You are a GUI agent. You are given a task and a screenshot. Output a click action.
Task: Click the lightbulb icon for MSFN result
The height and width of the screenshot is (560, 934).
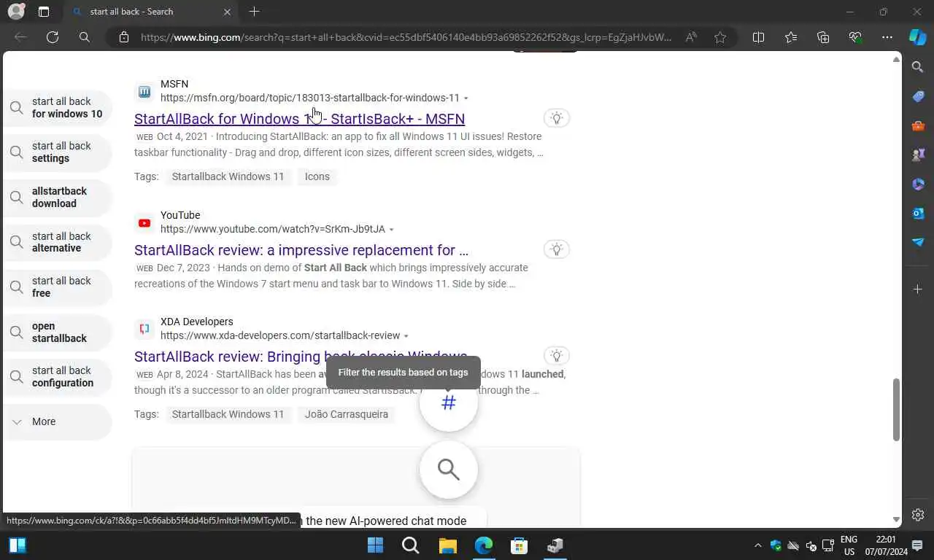557,118
